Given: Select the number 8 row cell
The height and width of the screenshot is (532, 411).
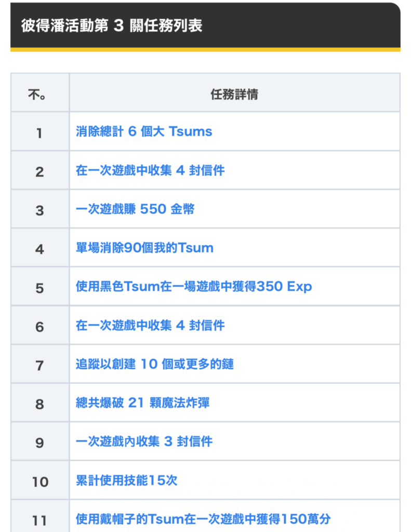Looking at the screenshot, I should tap(40, 404).
